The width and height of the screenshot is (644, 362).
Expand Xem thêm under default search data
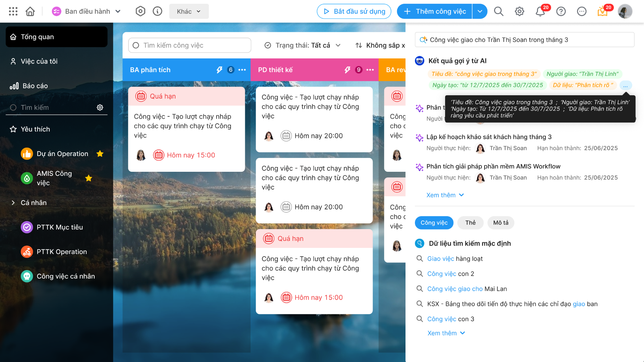tap(446, 333)
